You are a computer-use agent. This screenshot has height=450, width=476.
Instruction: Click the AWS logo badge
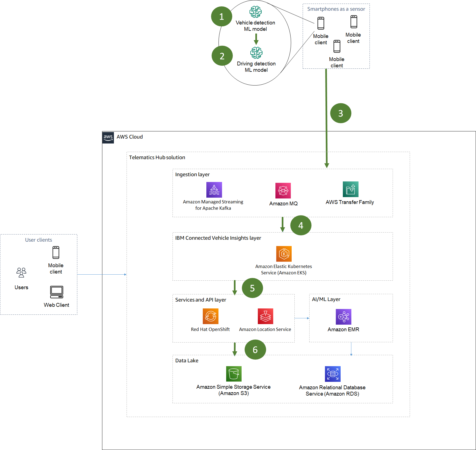coord(108,137)
